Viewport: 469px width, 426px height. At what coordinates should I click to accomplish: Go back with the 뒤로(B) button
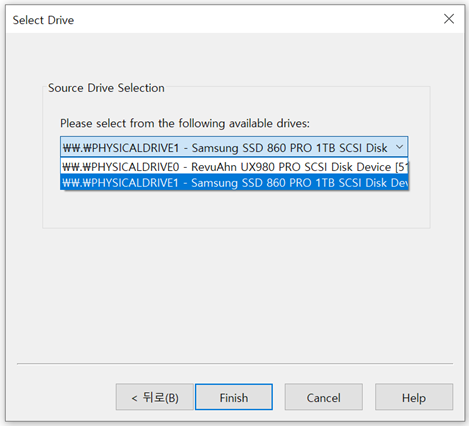pos(155,397)
